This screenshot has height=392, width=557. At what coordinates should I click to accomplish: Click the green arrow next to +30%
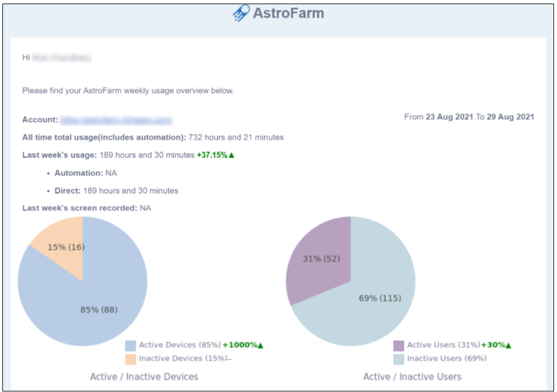pyautogui.click(x=508, y=345)
